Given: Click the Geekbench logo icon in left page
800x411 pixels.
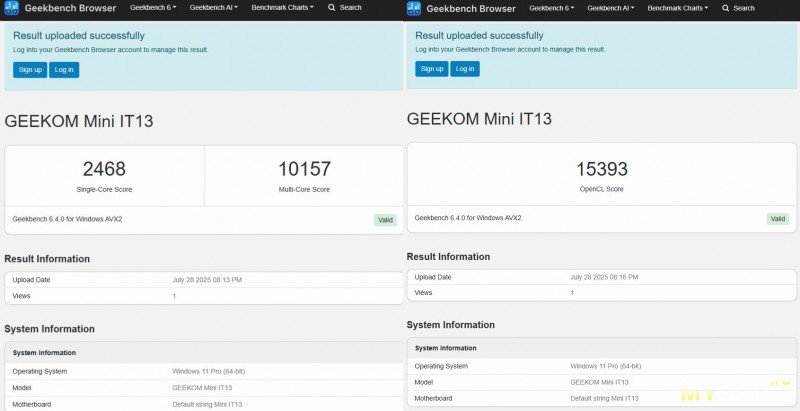Looking at the screenshot, I should pos(11,8).
